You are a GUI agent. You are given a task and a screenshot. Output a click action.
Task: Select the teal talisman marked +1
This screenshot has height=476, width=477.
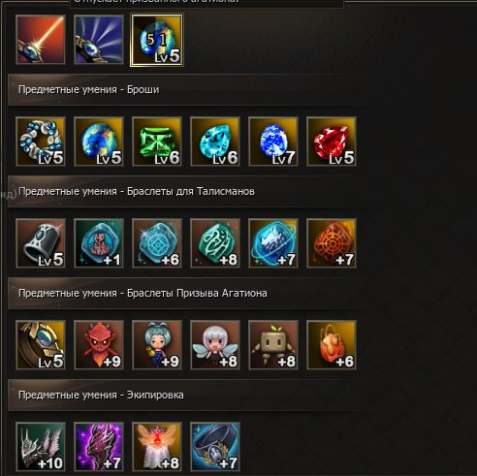pyautogui.click(x=99, y=243)
